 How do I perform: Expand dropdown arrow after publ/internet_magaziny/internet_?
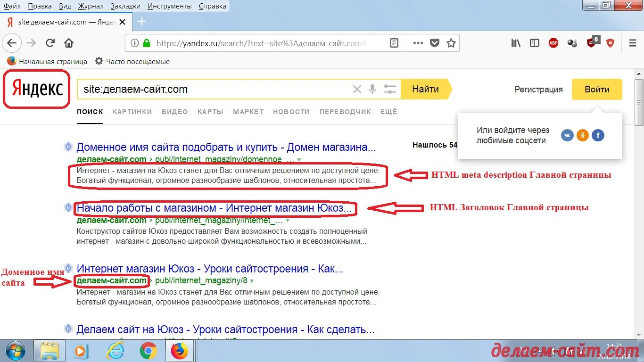pos(288,221)
